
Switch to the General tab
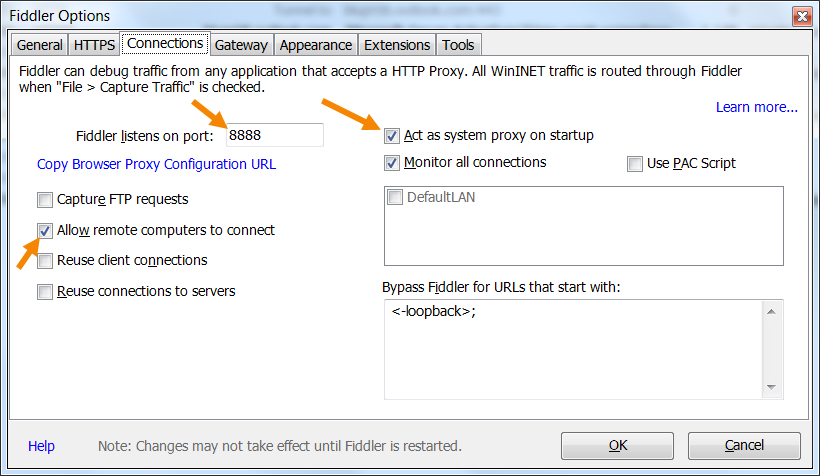coord(40,45)
